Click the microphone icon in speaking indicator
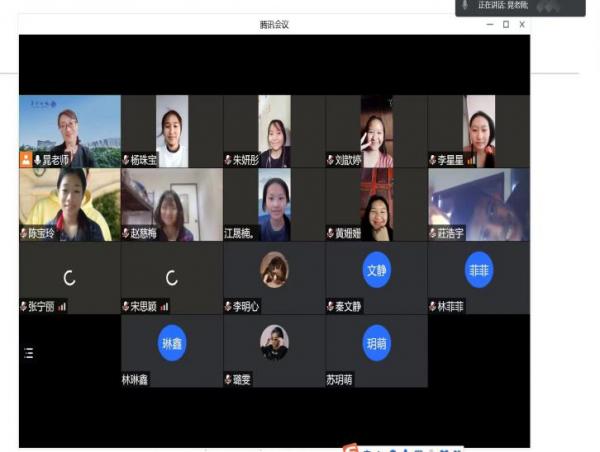Screen dimensions: 600x452 tap(465, 6)
